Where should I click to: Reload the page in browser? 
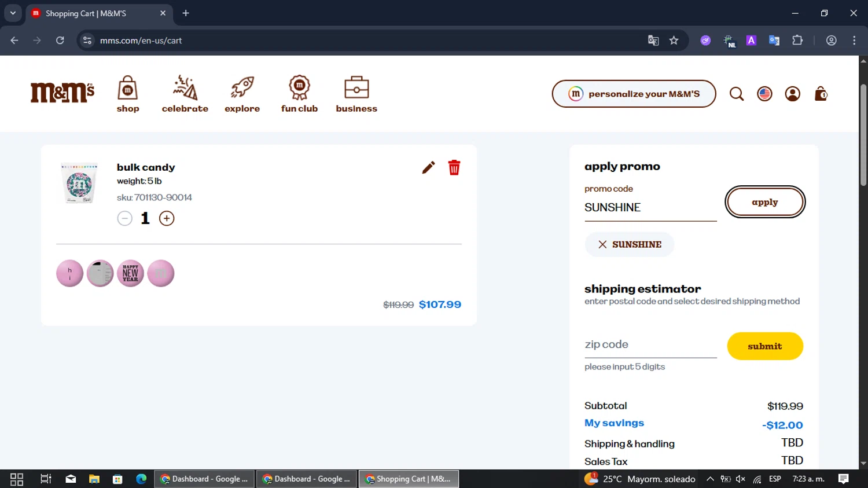click(60, 41)
